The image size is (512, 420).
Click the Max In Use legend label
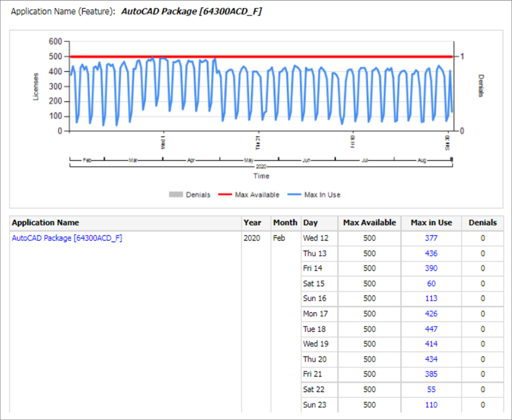pyautogui.click(x=323, y=195)
